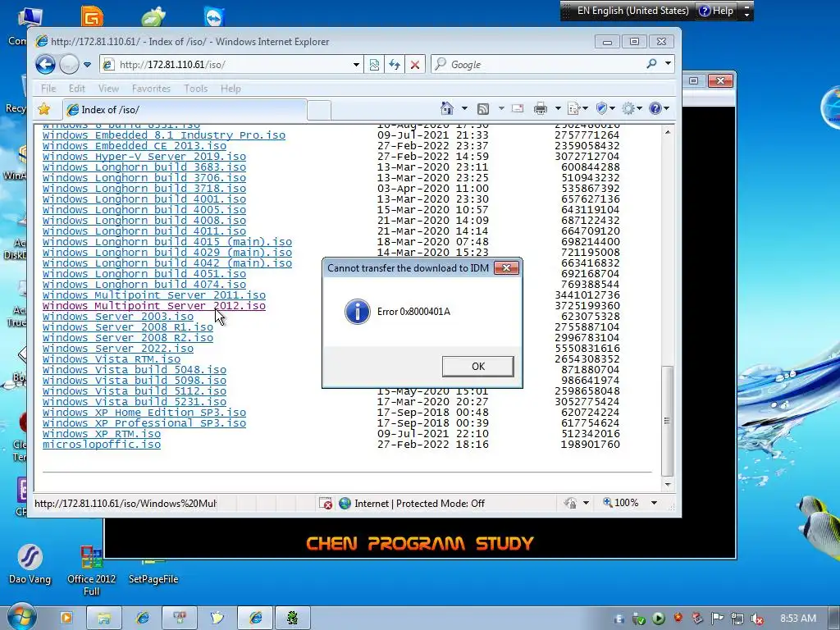The width and height of the screenshot is (840, 630).
Task: Expand the Home button dropdown arrow
Action: point(464,109)
